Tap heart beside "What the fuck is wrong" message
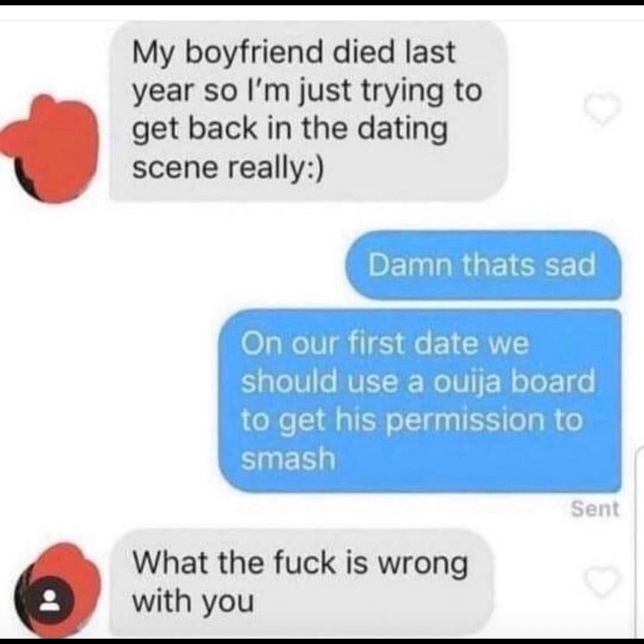 pyautogui.click(x=602, y=581)
